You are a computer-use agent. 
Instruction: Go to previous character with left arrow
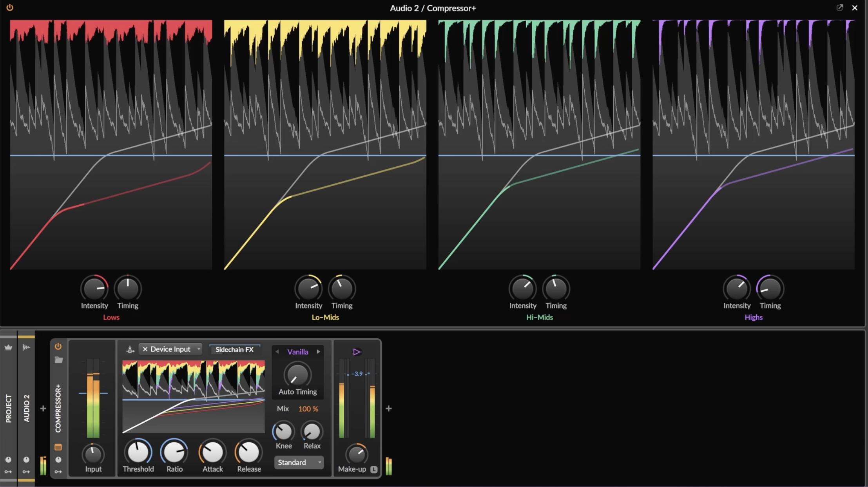277,352
